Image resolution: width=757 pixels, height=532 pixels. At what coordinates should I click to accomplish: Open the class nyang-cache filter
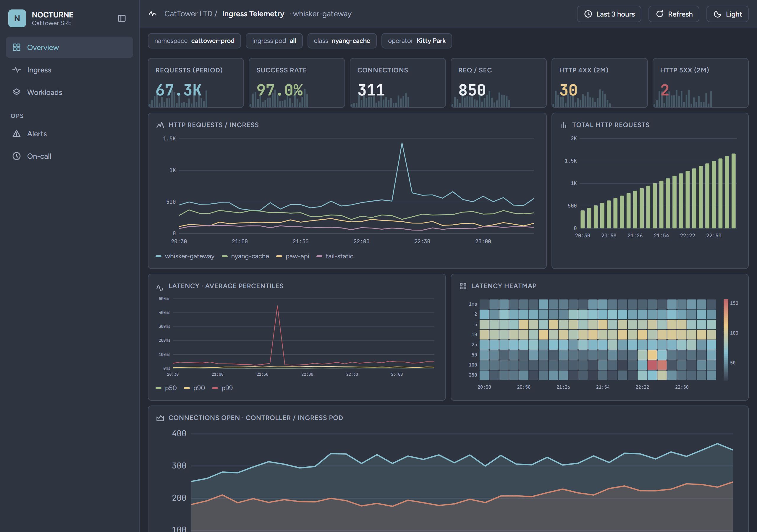[x=342, y=41]
